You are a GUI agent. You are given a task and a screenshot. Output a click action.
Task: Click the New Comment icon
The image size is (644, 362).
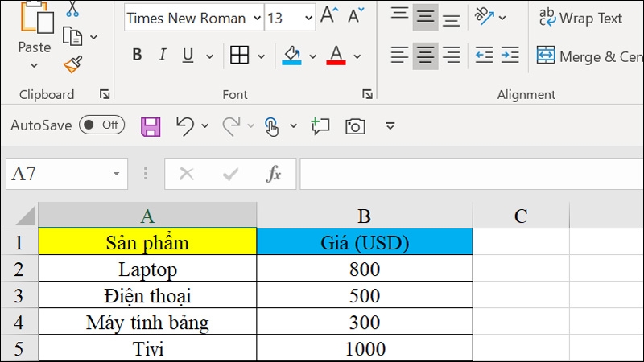click(320, 126)
